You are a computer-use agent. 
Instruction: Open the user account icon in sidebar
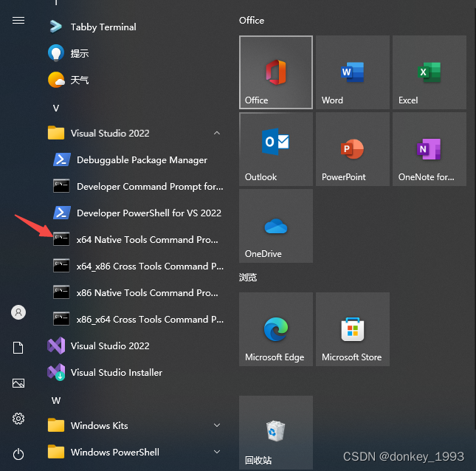coord(18,312)
